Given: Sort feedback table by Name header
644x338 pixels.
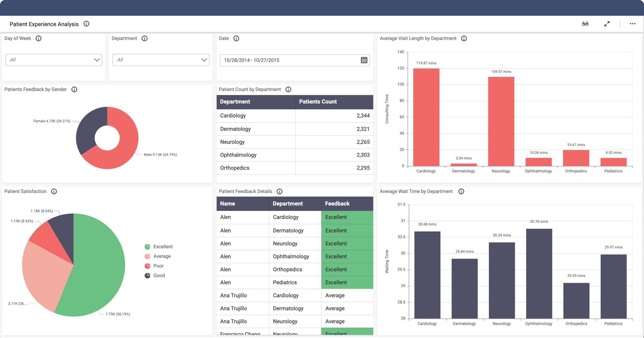Looking at the screenshot, I should pos(243,204).
